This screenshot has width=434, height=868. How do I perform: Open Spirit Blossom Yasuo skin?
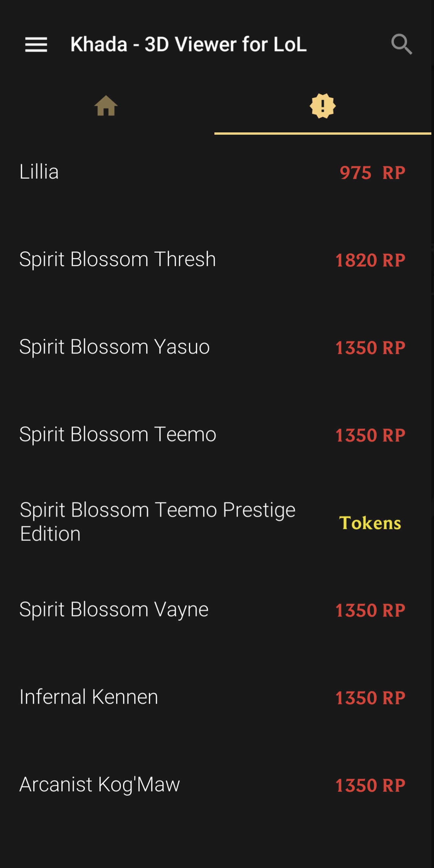point(114,347)
